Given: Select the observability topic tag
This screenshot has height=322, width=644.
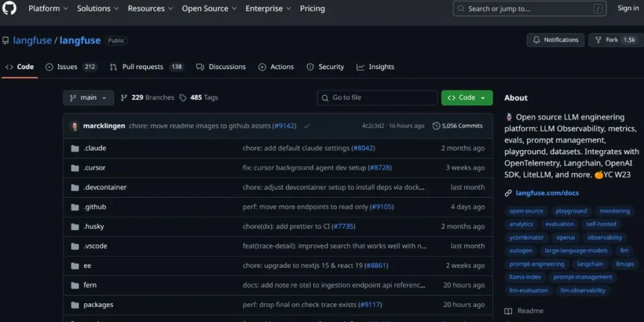Looking at the screenshot, I should [604, 238].
